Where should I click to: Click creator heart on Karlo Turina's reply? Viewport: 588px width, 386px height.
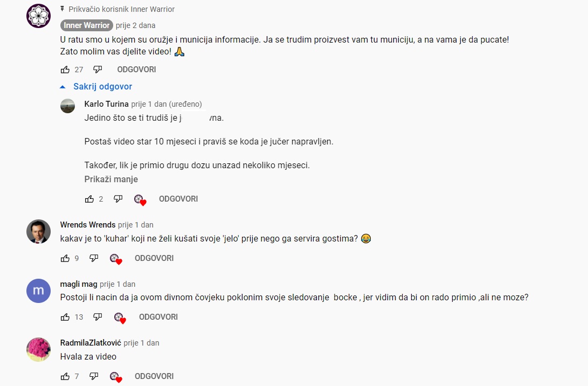(140, 199)
